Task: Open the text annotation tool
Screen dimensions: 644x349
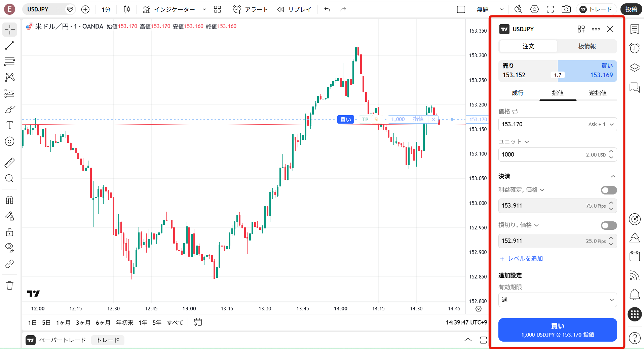Action: click(10, 125)
